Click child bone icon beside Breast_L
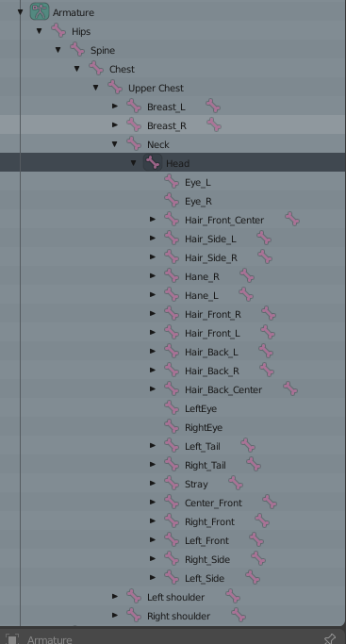Screen dimensions: 346x644 [213, 106]
